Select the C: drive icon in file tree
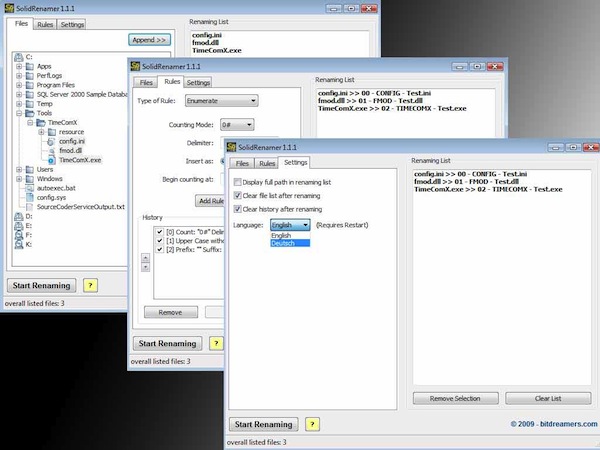This screenshot has width=600, height=450. pyautogui.click(x=18, y=57)
